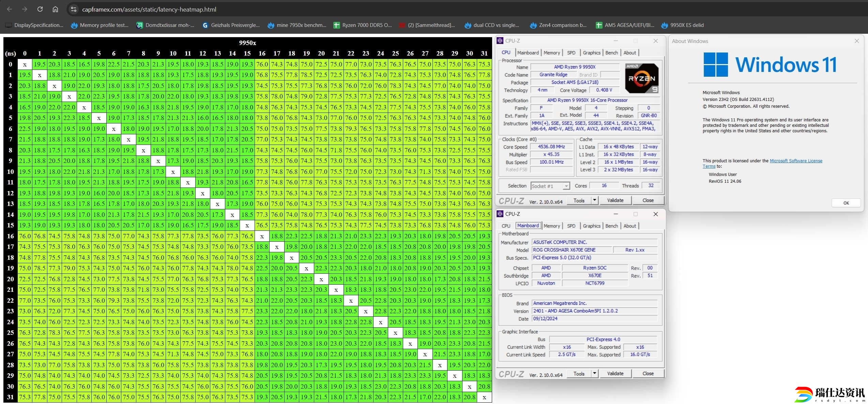
Task: Expand Tools dropdown arrow in lower CPU-Z
Action: (594, 374)
